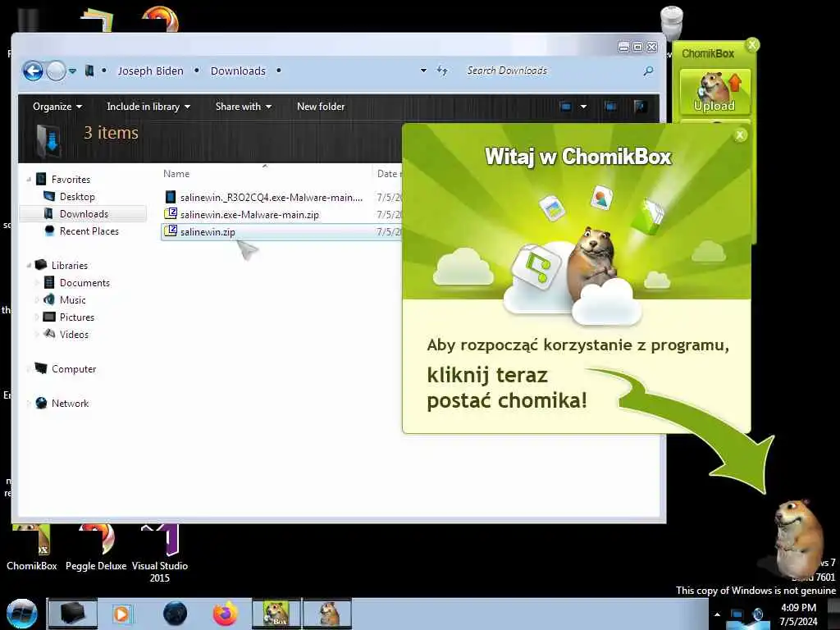Open the address bar history dropdown arrow

click(x=423, y=71)
